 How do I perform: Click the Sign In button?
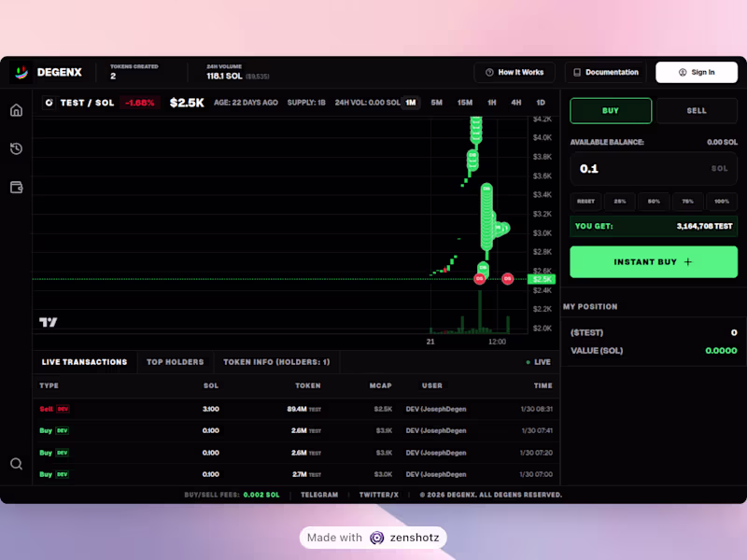click(697, 73)
